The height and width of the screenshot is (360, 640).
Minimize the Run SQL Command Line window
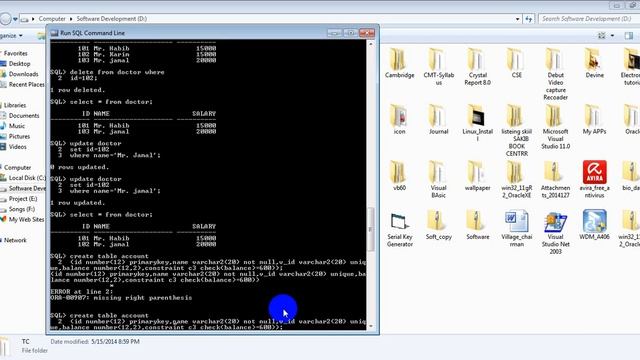334,33
